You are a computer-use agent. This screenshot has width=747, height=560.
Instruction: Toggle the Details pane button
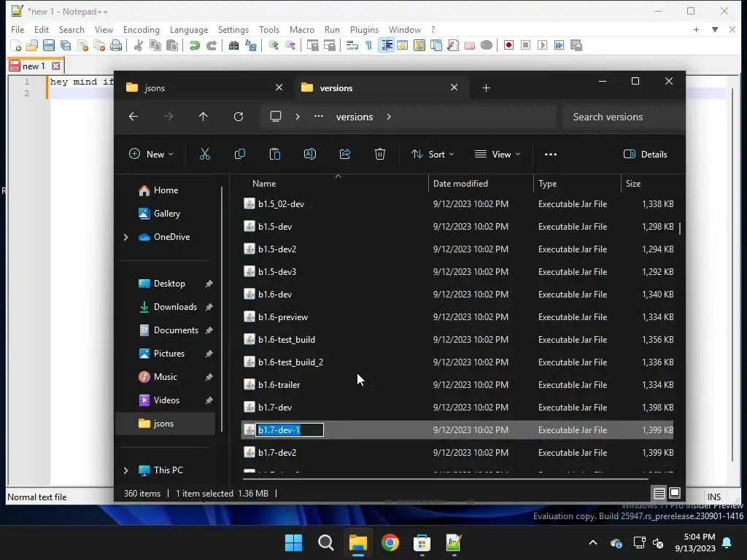tap(645, 155)
